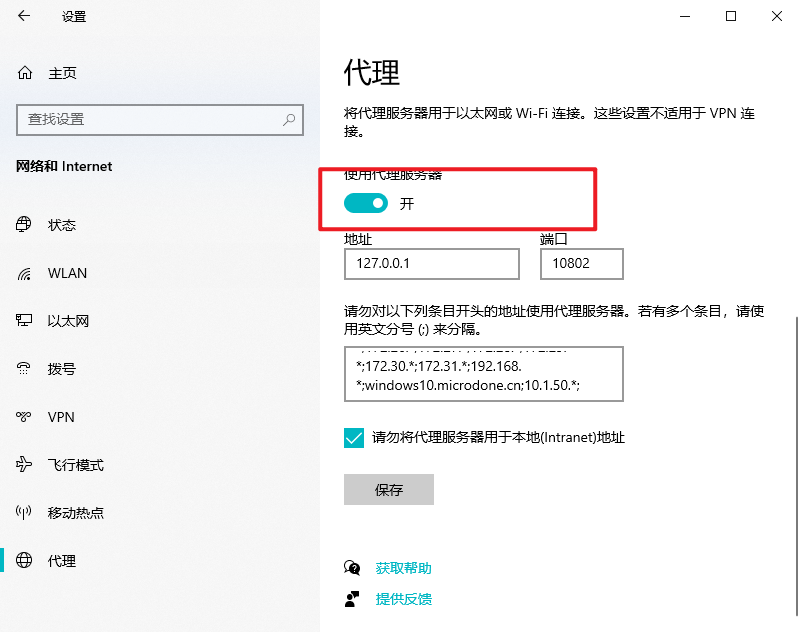Go to WLAN settings

(x=67, y=273)
